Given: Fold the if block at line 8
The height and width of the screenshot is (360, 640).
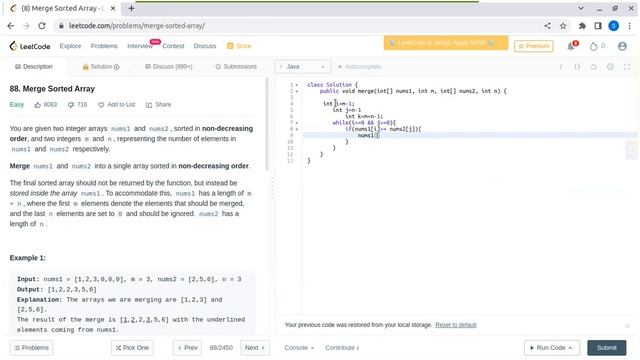Looking at the screenshot, I should [297, 129].
